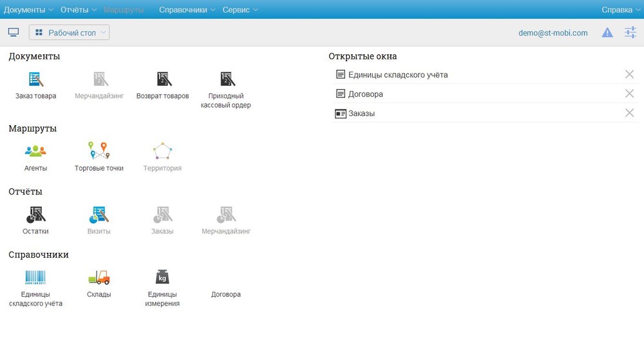Image resolution: width=644 pixels, height=354 pixels.
Task: Open the Справка menu
Action: (x=621, y=10)
